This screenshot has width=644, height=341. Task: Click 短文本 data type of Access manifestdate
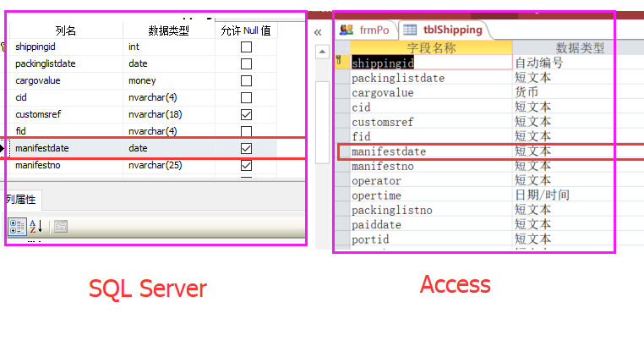click(532, 151)
